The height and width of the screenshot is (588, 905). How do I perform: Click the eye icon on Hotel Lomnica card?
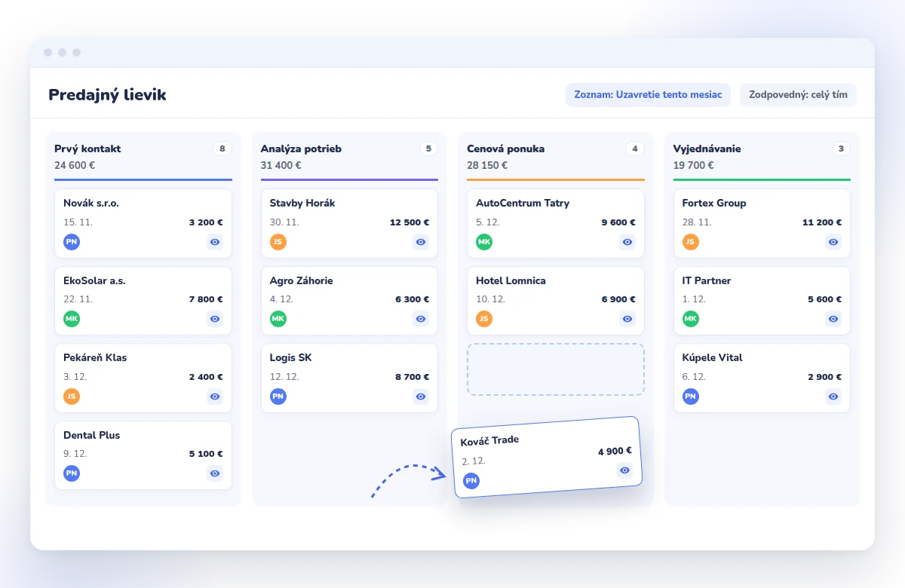pyautogui.click(x=627, y=319)
